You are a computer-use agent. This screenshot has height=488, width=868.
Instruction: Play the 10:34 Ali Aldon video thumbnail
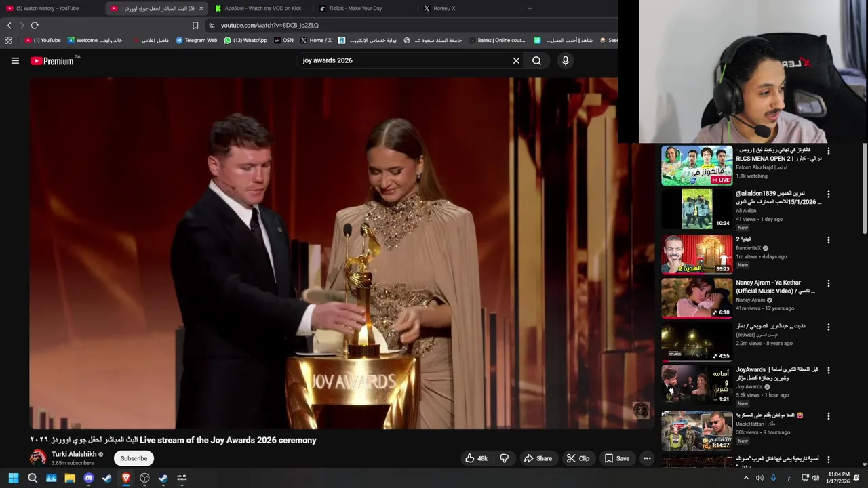pyautogui.click(x=697, y=209)
